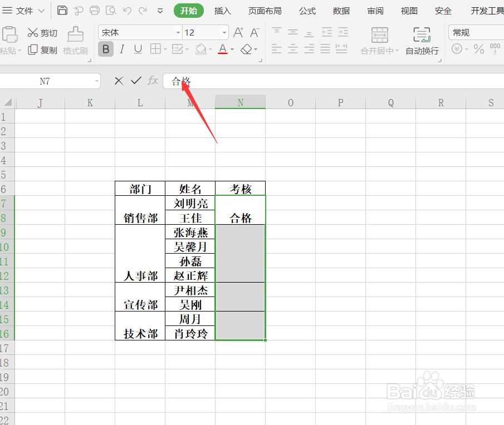The width and height of the screenshot is (504, 425).
Task: Switch to the 视图 (View) tab
Action: [409, 11]
